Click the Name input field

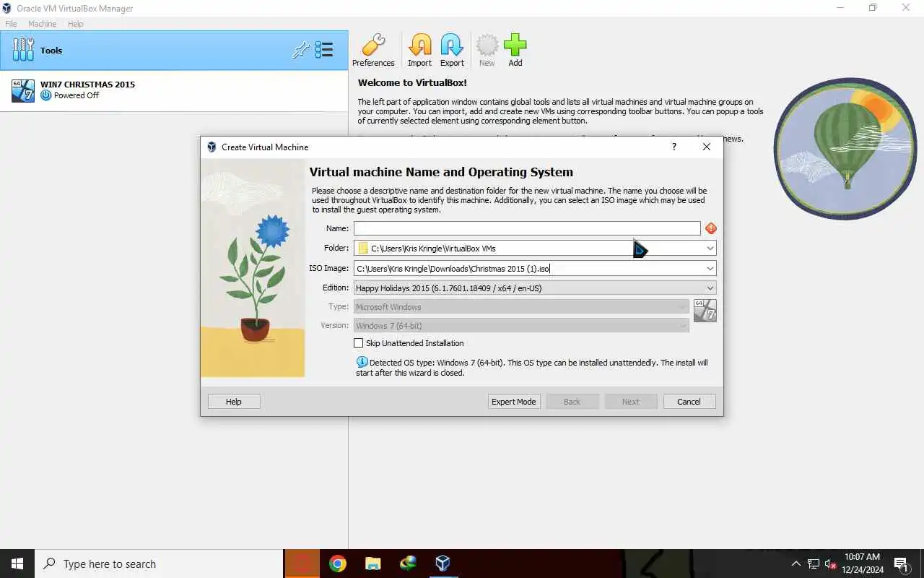click(527, 228)
